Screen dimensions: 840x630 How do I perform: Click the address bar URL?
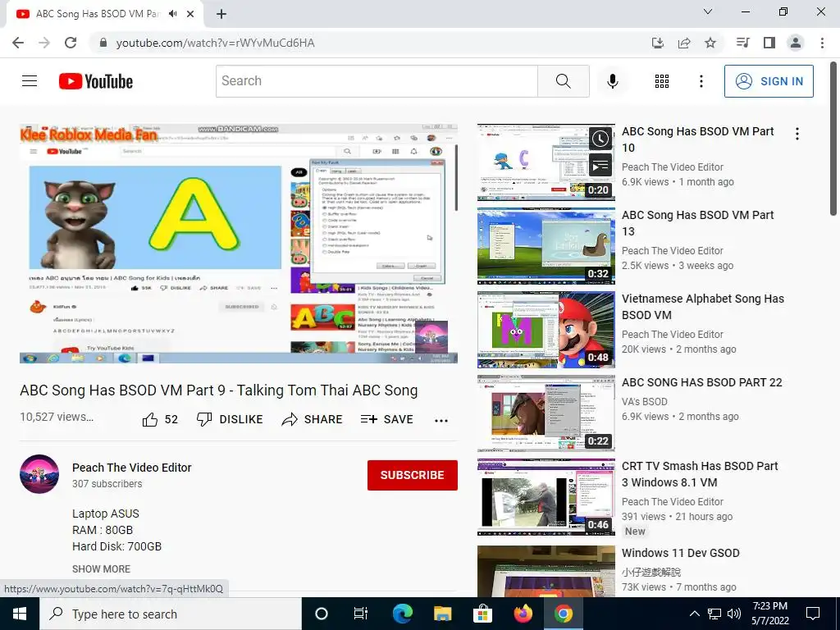point(216,43)
